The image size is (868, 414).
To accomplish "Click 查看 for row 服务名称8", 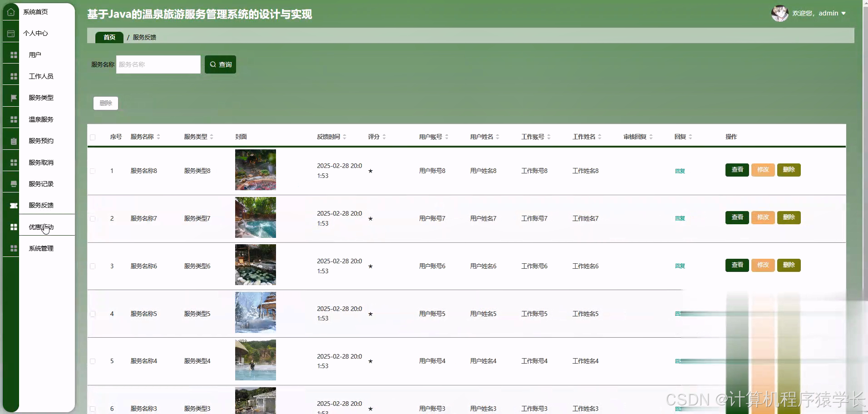I will 737,170.
